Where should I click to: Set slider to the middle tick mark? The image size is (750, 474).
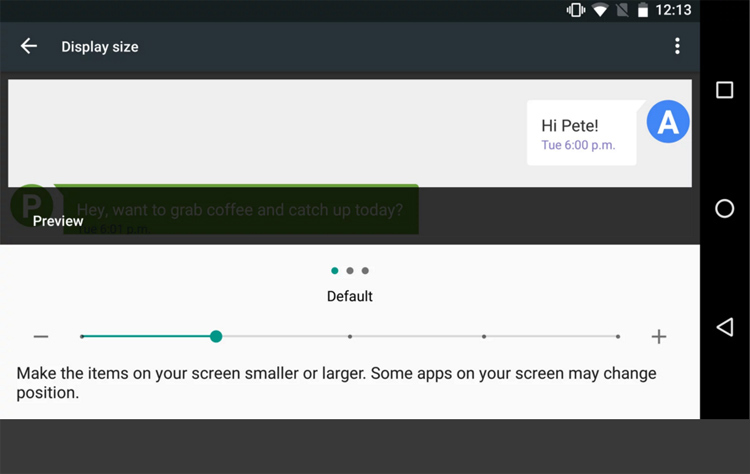[x=350, y=337]
